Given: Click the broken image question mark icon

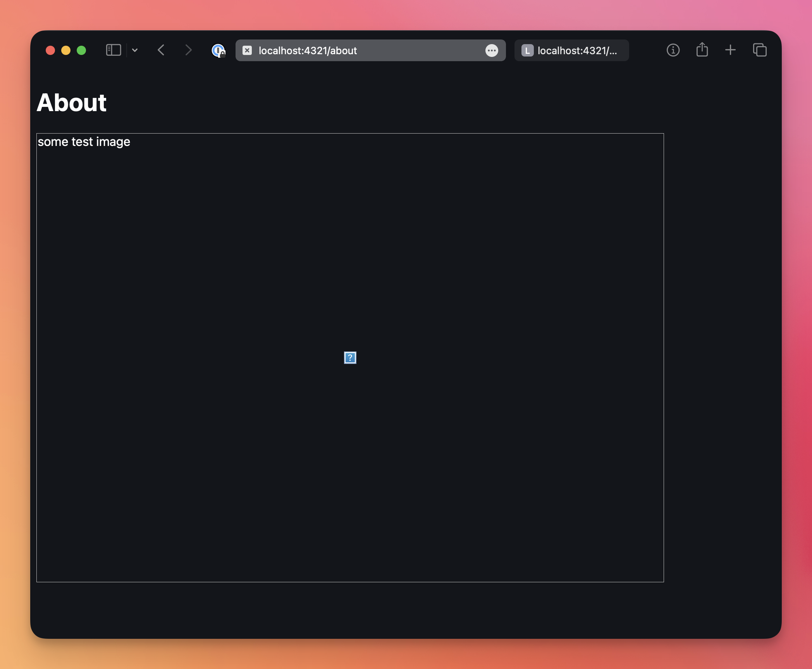Looking at the screenshot, I should 350,358.
